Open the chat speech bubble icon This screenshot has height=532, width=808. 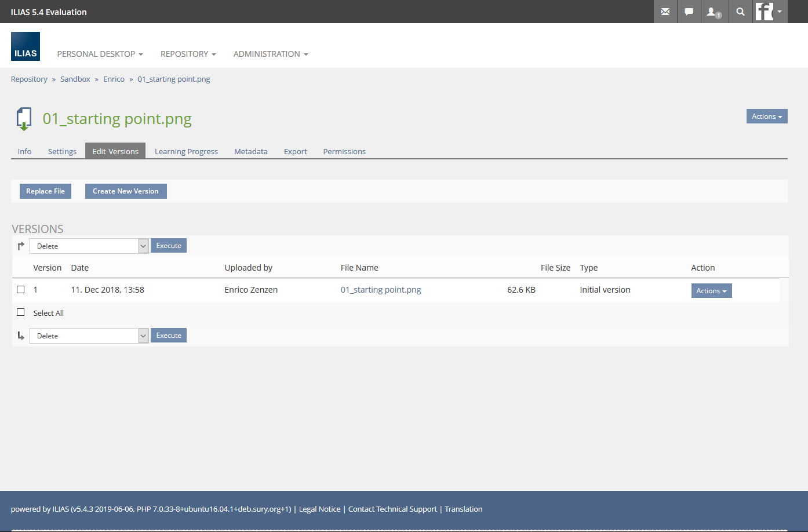[689, 12]
